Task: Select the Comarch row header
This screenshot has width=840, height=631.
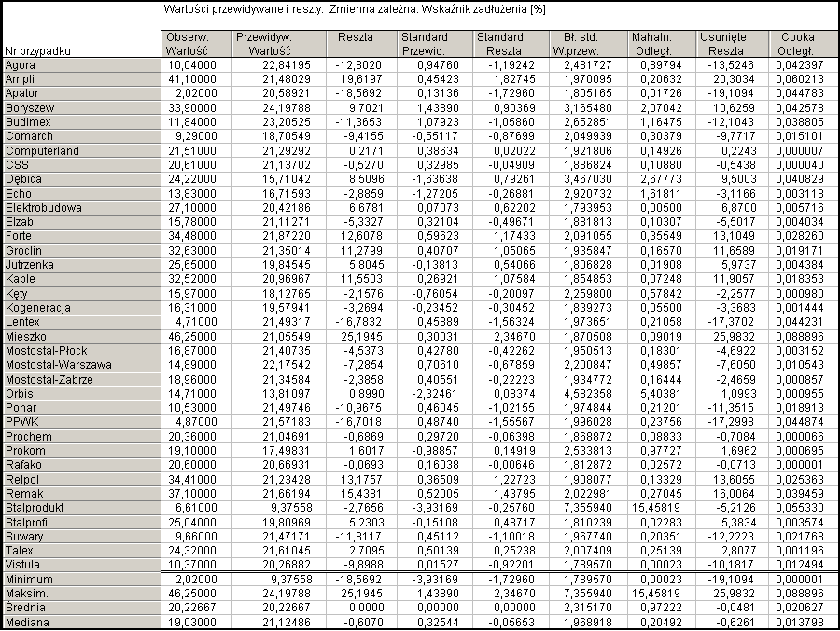Action: (x=81, y=136)
